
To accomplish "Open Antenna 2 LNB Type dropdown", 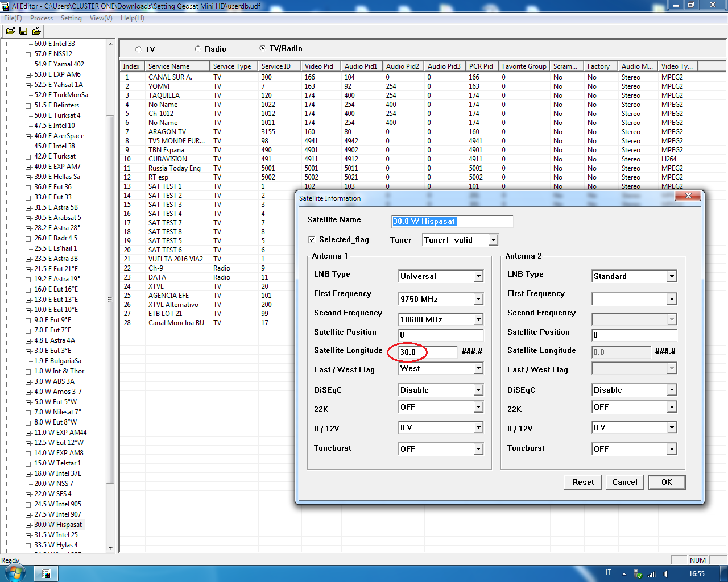I will click(672, 276).
